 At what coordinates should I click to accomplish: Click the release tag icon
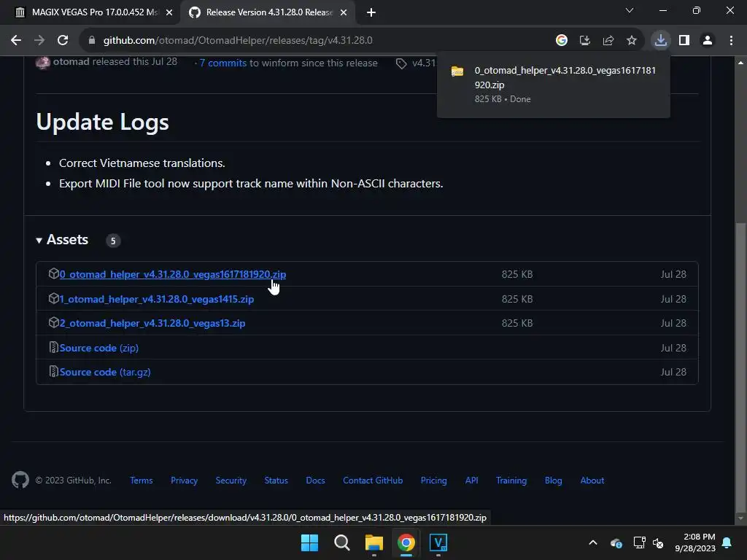(401, 63)
